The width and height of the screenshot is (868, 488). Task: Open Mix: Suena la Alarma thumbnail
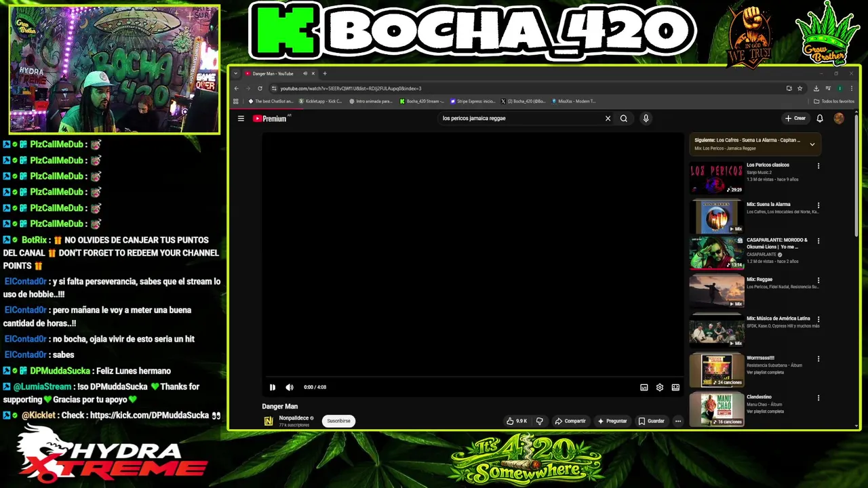click(717, 217)
